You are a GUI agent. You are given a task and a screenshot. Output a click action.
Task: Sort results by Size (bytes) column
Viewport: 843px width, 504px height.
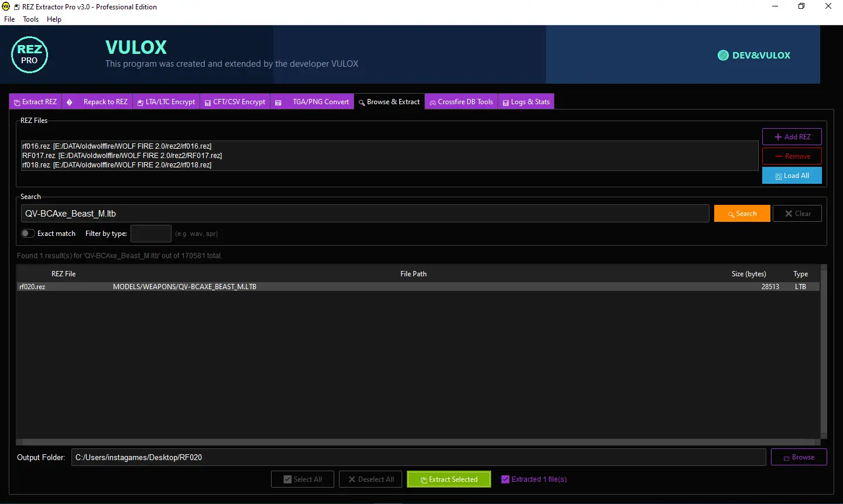[x=749, y=274]
